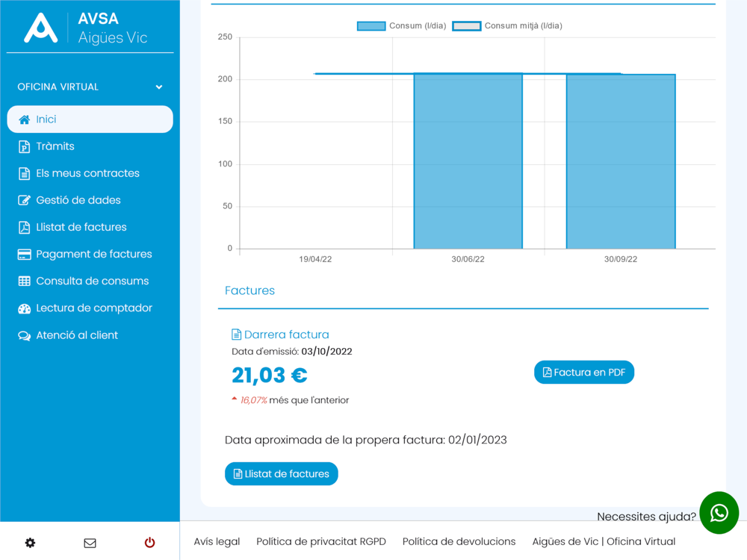This screenshot has width=747, height=560.
Task: Select the 30/06/22 consumption bar
Action: click(468, 161)
